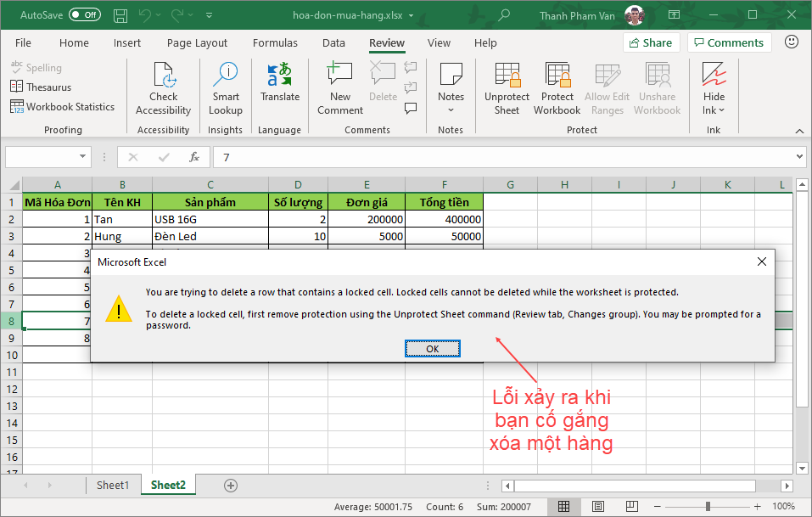Add a new sheet with plus icon
Image resolution: width=812 pixels, height=517 pixels.
[231, 486]
